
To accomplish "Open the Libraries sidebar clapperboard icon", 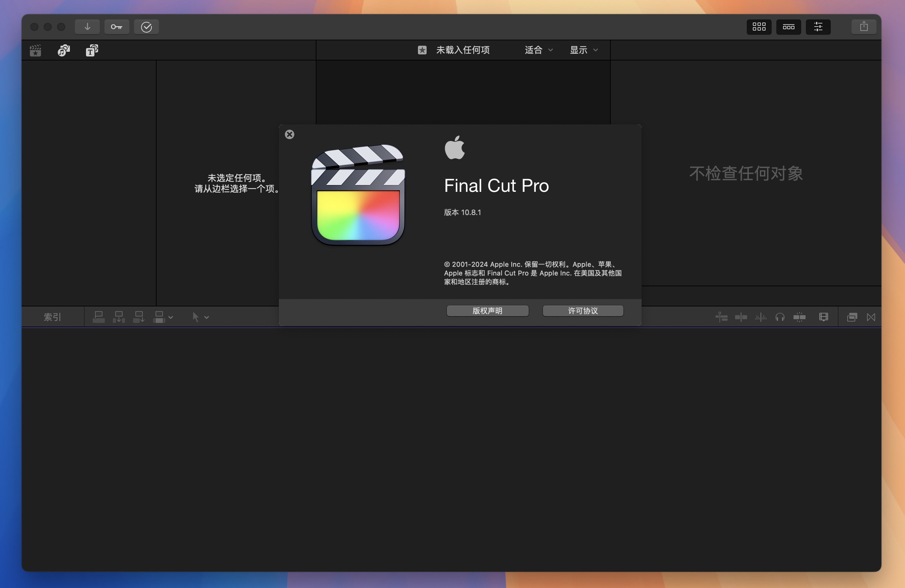I will click(x=35, y=50).
